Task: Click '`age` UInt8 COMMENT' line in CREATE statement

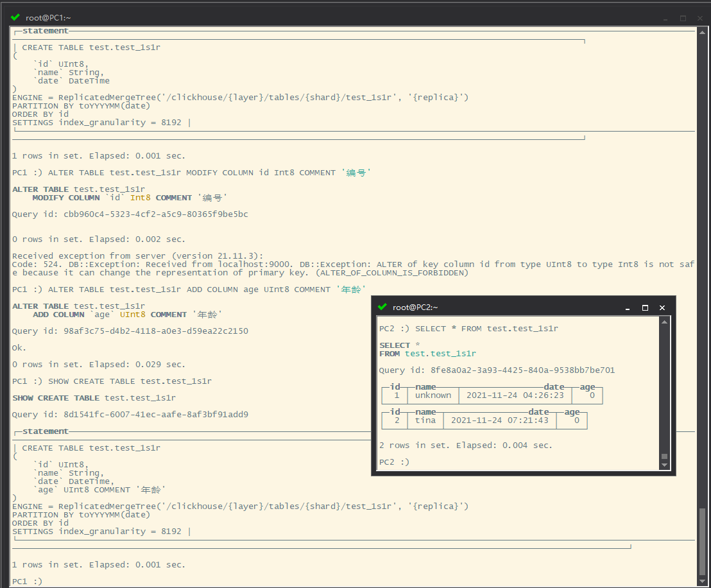Action: click(x=99, y=490)
